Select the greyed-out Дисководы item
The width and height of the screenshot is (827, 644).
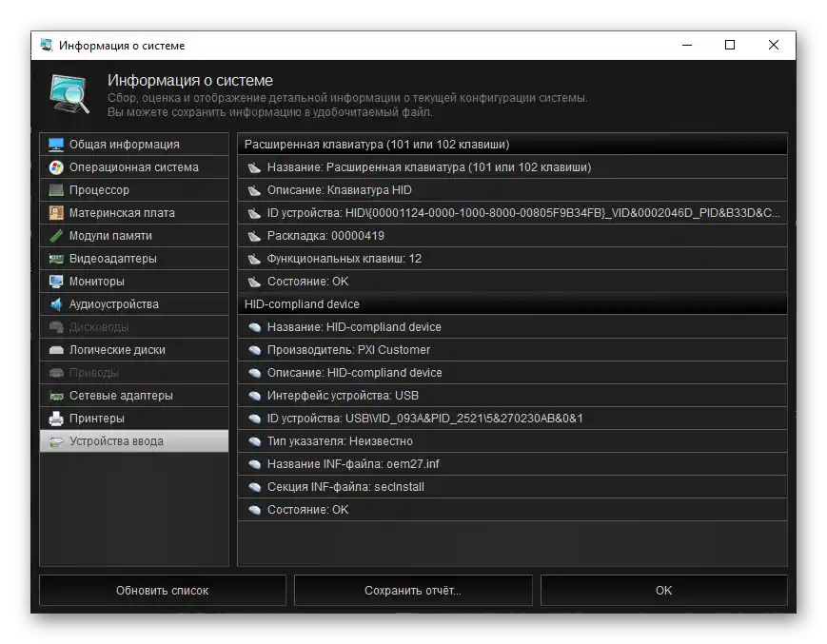134,327
